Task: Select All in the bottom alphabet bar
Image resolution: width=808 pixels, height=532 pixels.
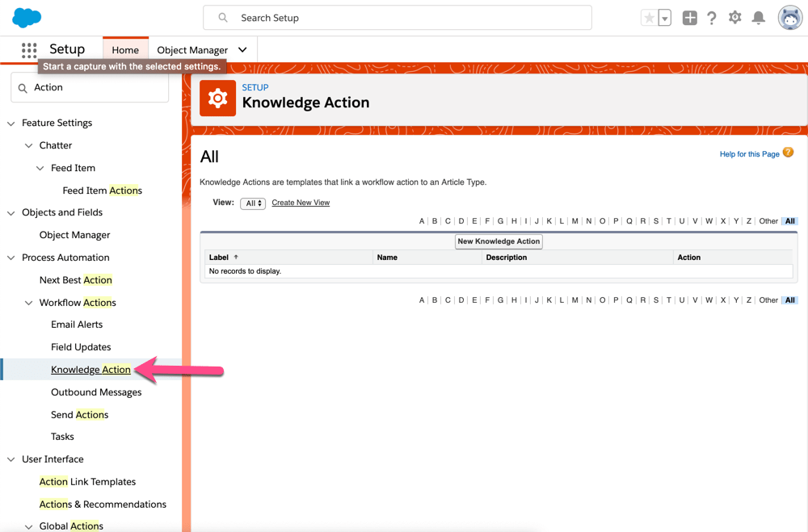Action: click(x=789, y=300)
